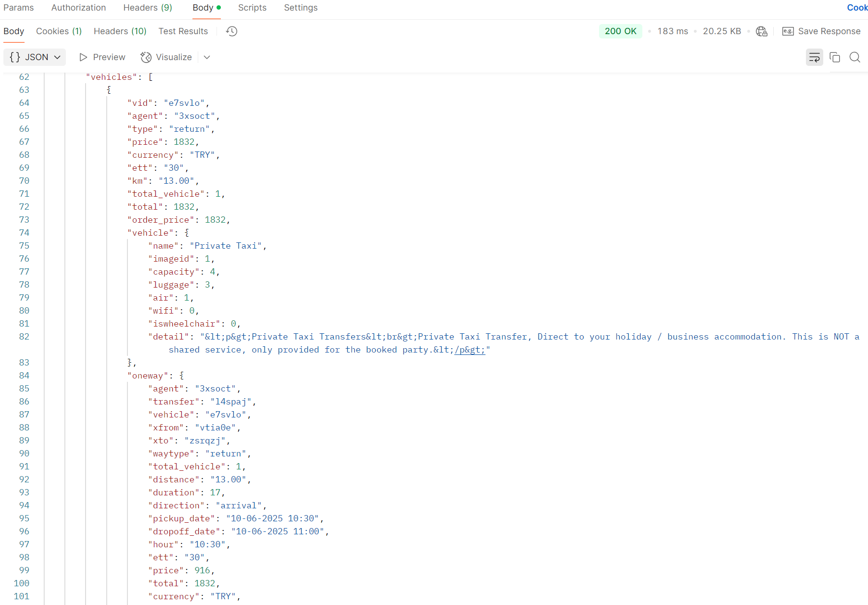Click the network globe info icon

click(761, 31)
